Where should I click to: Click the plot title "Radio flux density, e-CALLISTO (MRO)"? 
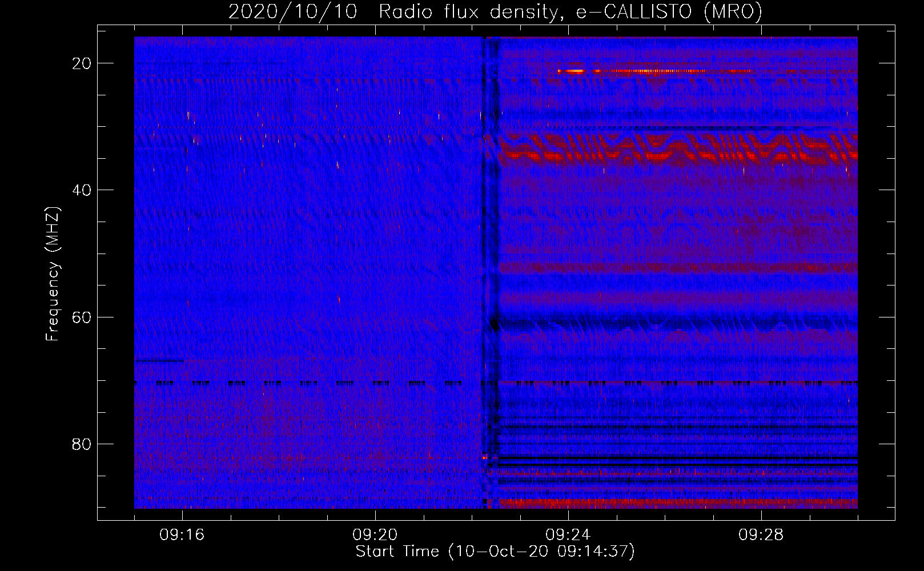pos(571,11)
